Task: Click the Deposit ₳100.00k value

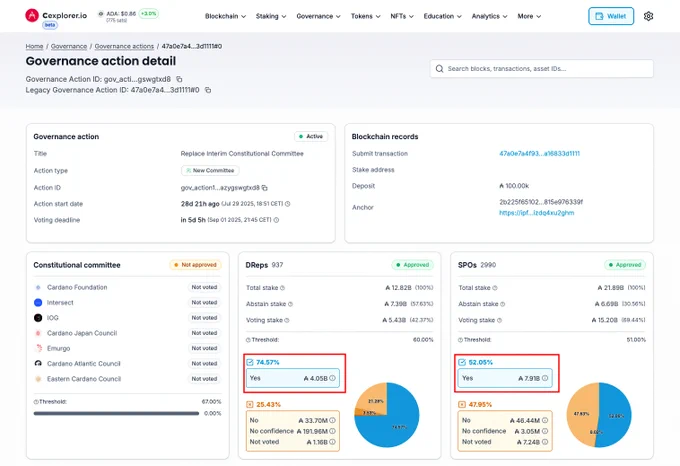Action: pos(514,186)
